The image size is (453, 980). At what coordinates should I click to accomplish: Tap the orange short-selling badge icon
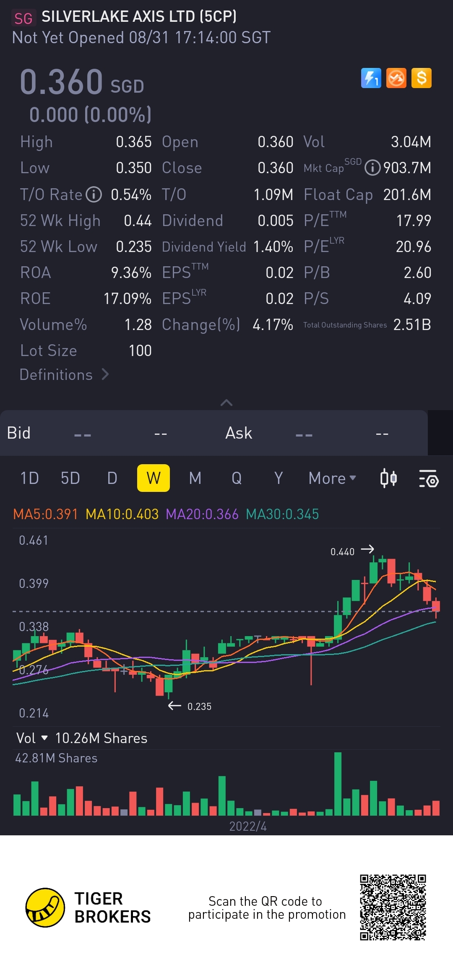click(x=396, y=78)
